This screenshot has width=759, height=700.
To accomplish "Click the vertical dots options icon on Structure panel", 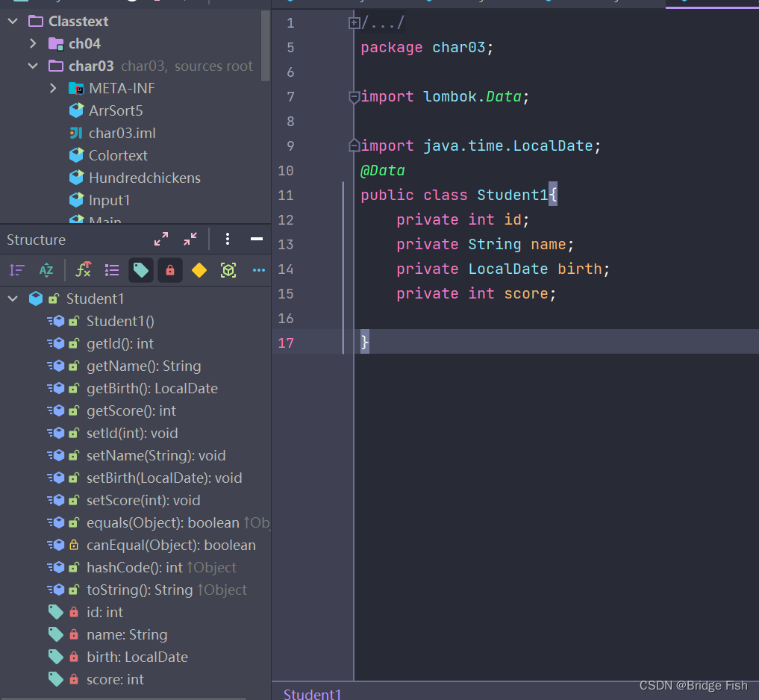I will [228, 240].
